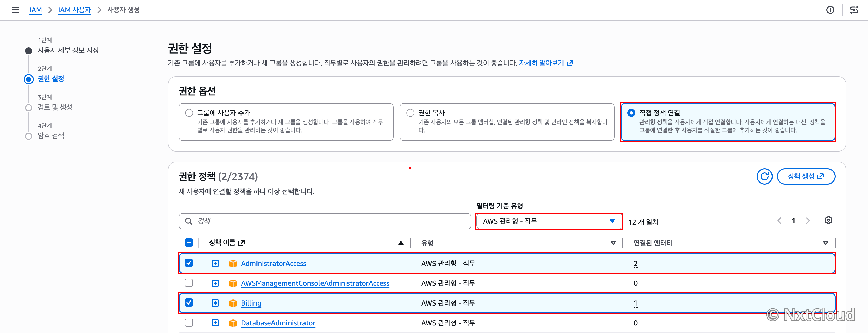Click the 정책 생성 button
868x333 pixels.
coord(806,176)
